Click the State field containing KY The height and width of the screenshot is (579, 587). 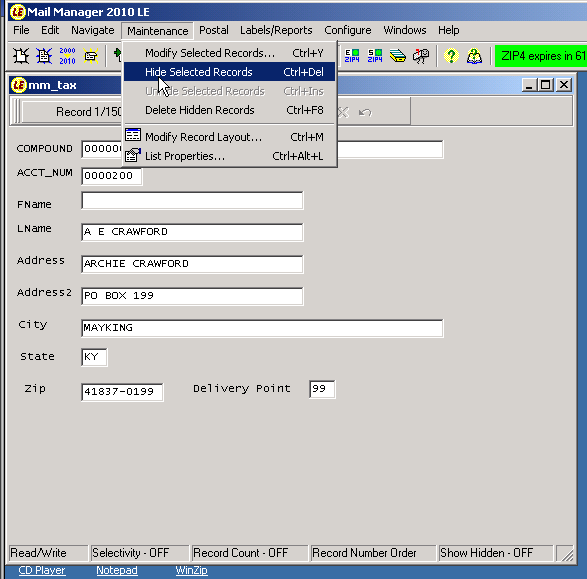tap(94, 357)
